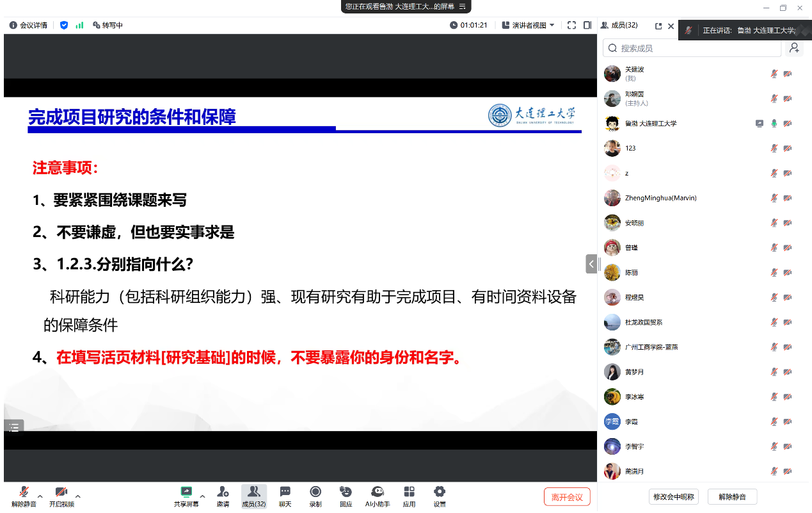
Task: Select the 成员(32) toolbar item
Action: click(x=253, y=496)
